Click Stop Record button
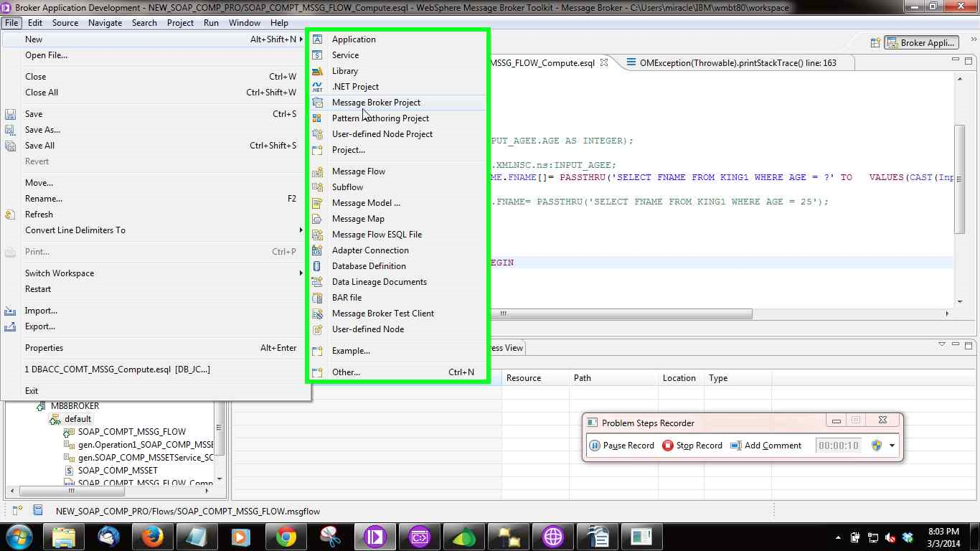Image resolution: width=980 pixels, height=551 pixels. 692,446
